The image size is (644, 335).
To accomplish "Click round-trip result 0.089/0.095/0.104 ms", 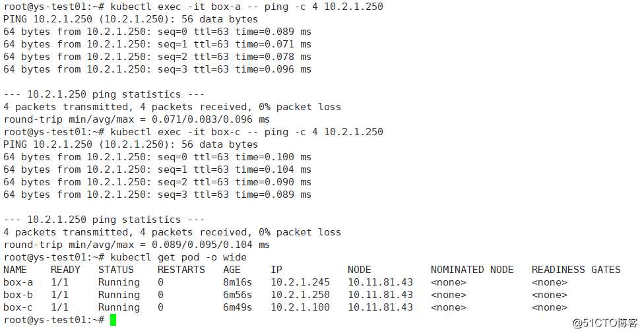I will (x=210, y=245).
